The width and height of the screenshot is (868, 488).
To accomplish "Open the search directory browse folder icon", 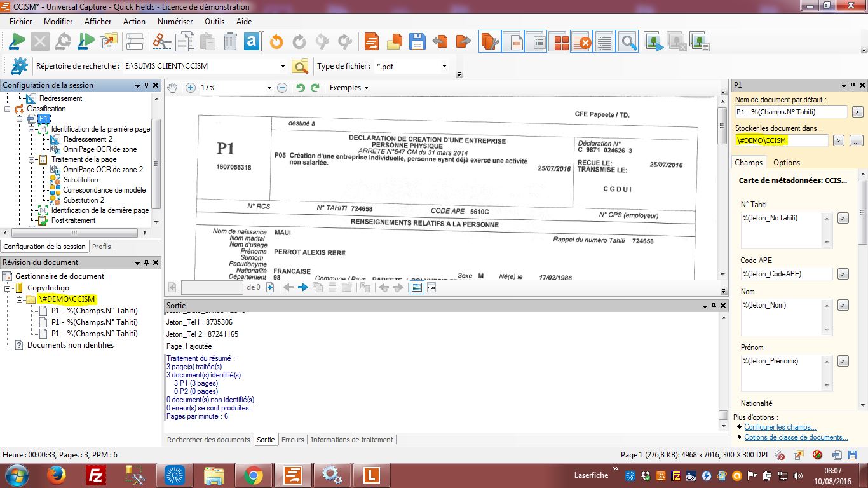I will point(300,66).
